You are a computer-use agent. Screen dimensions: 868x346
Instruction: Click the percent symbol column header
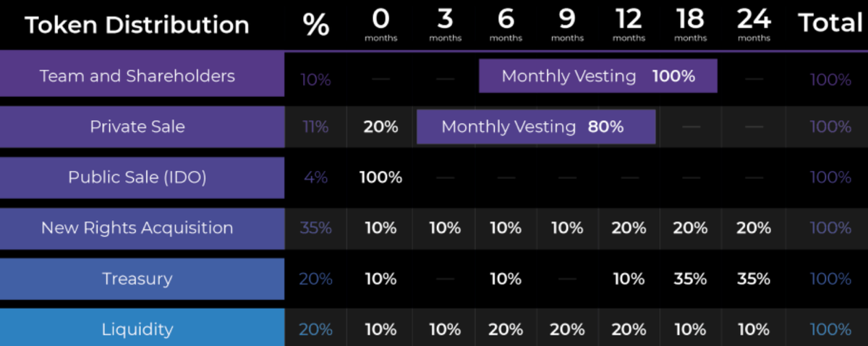315,25
